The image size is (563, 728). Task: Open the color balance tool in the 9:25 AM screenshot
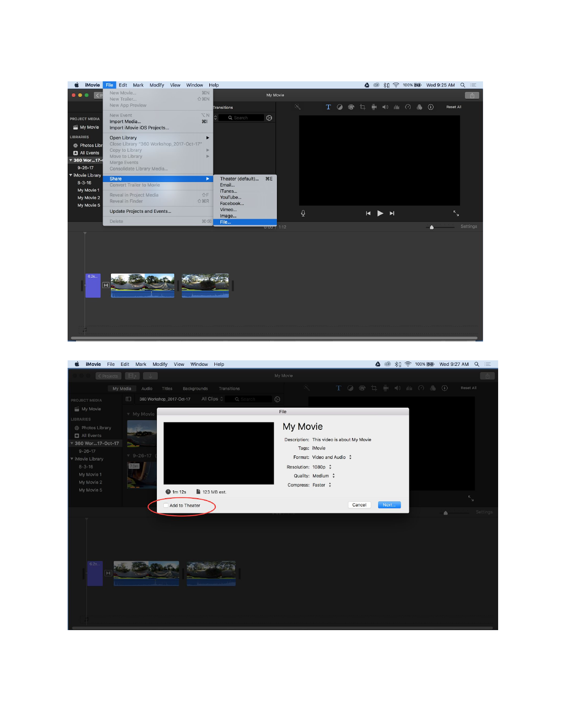click(339, 107)
